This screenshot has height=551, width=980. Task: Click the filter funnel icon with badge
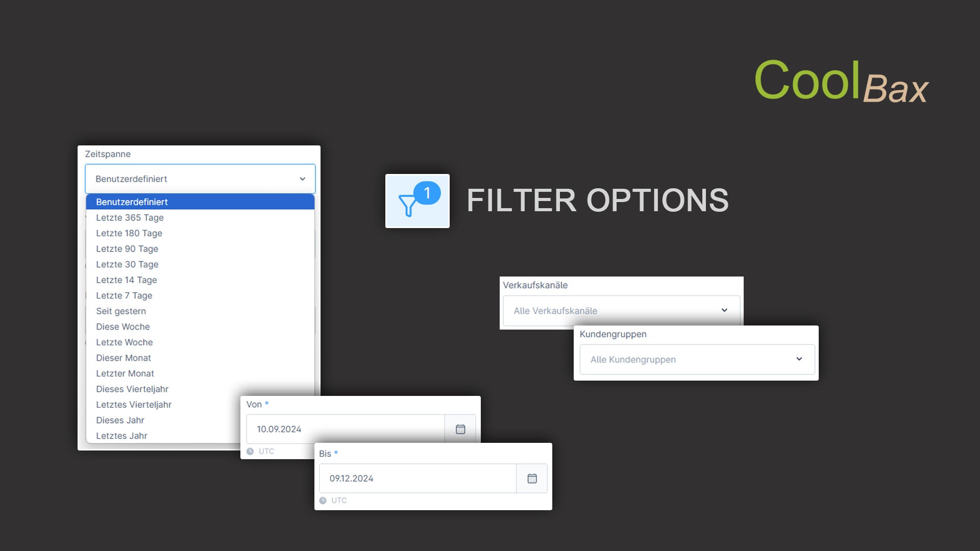pyautogui.click(x=416, y=201)
